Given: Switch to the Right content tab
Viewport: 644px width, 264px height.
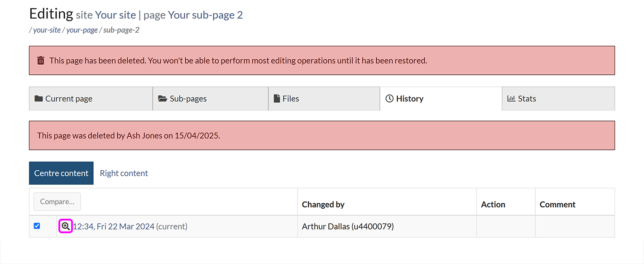Looking at the screenshot, I should [124, 173].
